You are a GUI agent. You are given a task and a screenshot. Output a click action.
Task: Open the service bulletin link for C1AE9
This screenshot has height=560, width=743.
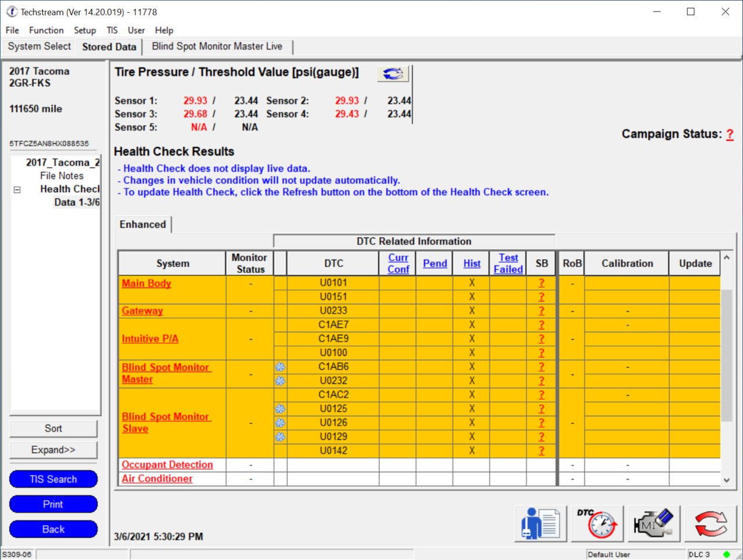coord(541,339)
